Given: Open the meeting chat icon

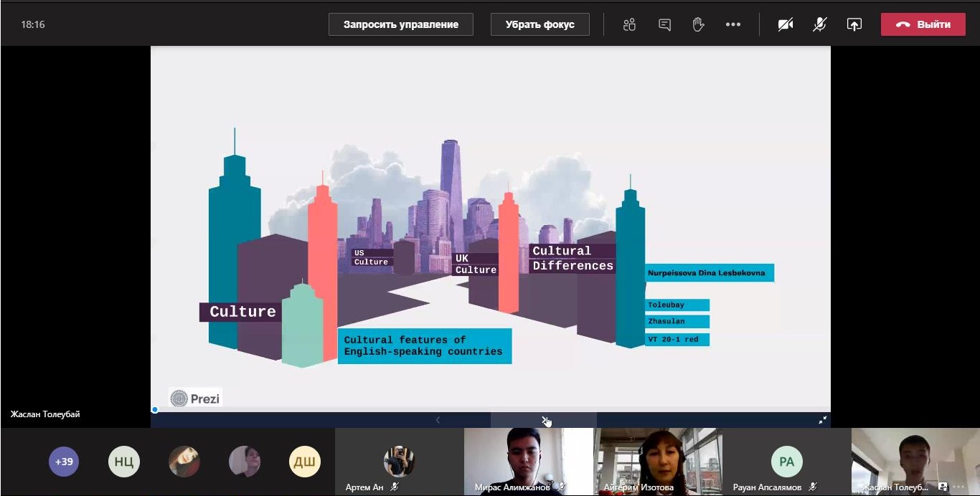Looking at the screenshot, I should tap(664, 24).
